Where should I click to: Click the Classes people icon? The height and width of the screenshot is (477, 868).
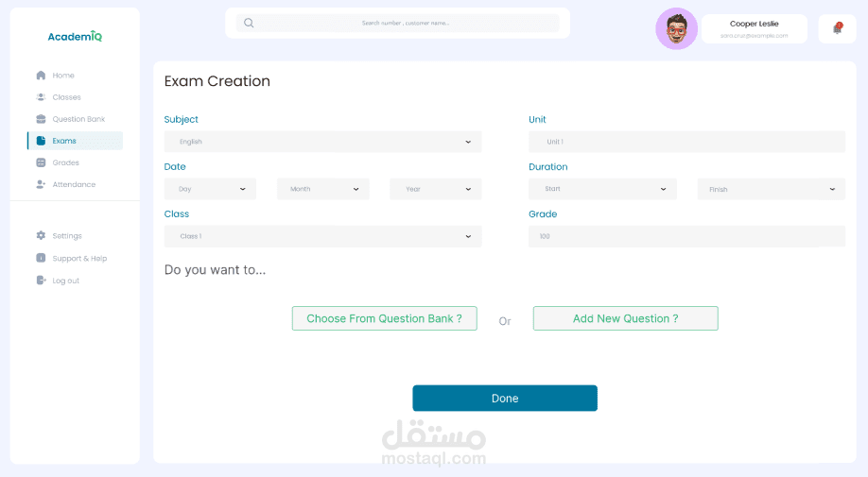(x=41, y=97)
